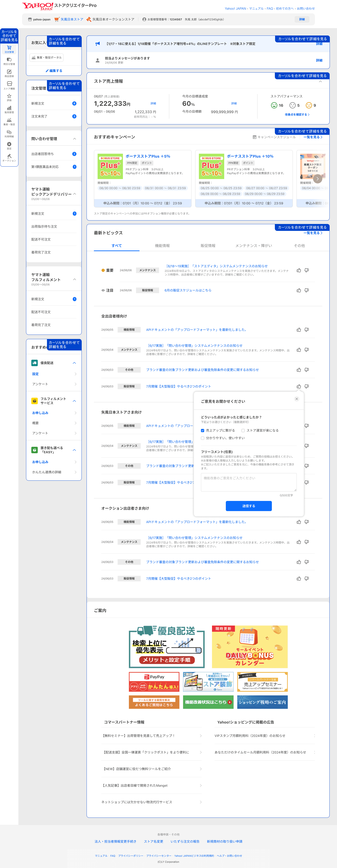
Task: Switch to 矢風日本オークションストア store
Action: [x=110, y=19]
